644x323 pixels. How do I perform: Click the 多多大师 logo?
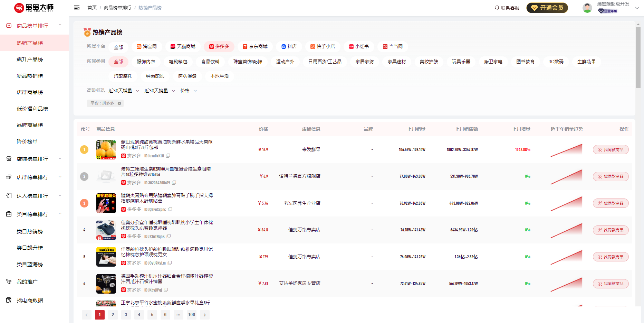34,8
